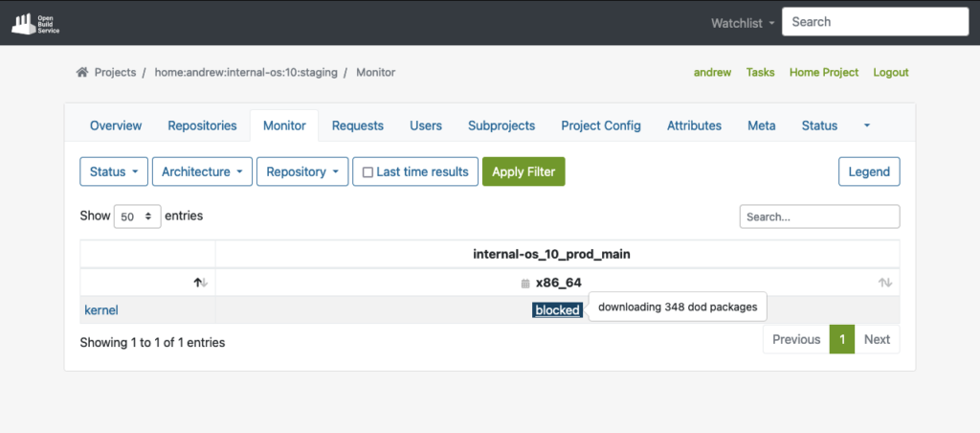Switch to the Overview tab

pyautogui.click(x=116, y=125)
